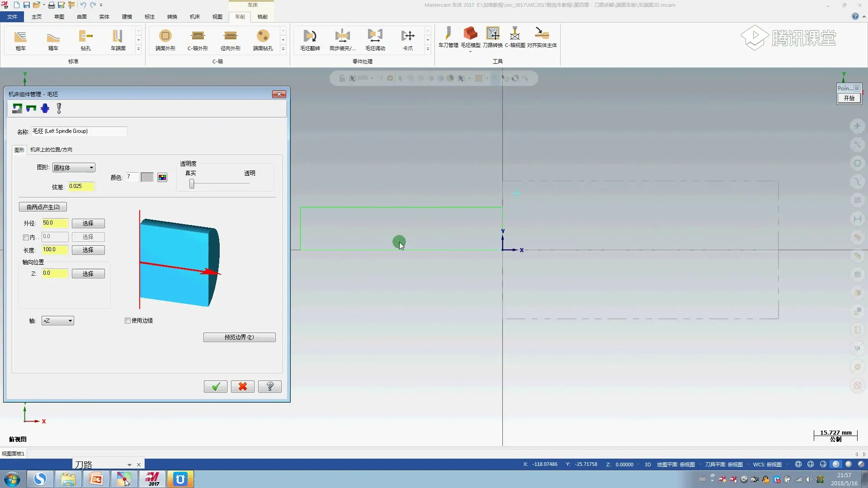Screen dimensions: 868x488
Task: Click the 外径 outer diameter input field
Action: pyautogui.click(x=55, y=223)
